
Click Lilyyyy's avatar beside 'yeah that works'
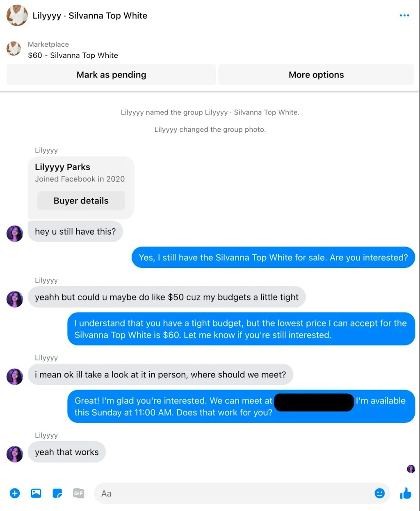point(14,454)
